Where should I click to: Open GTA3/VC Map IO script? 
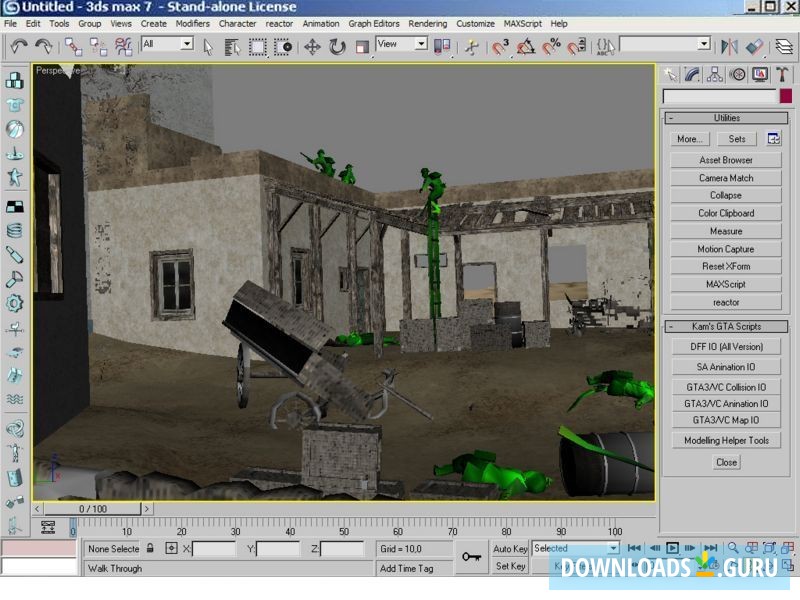point(727,420)
